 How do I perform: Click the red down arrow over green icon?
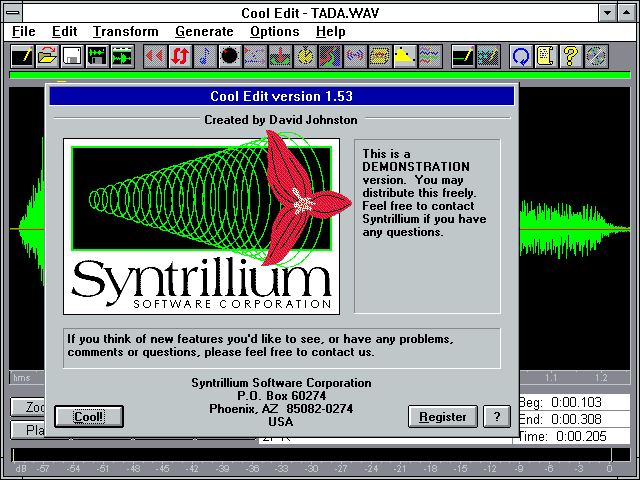click(280, 56)
